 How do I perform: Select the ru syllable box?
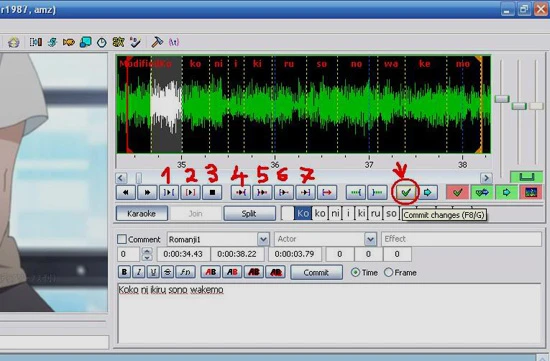click(376, 213)
